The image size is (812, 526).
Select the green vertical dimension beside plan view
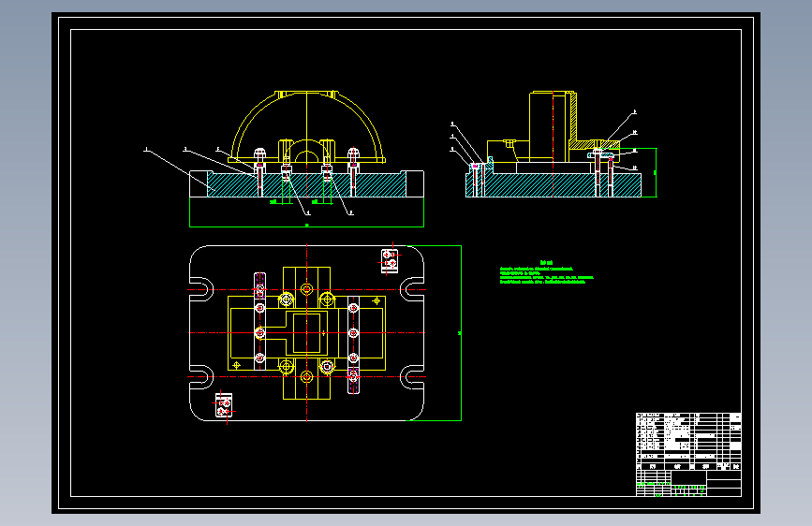pos(460,333)
